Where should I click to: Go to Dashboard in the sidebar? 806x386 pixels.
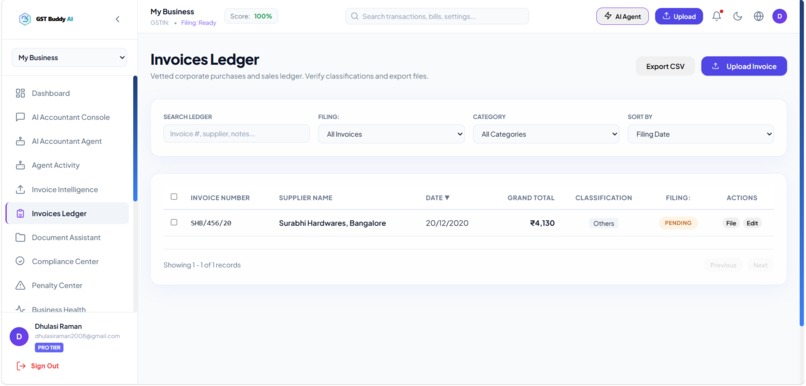tap(67, 93)
